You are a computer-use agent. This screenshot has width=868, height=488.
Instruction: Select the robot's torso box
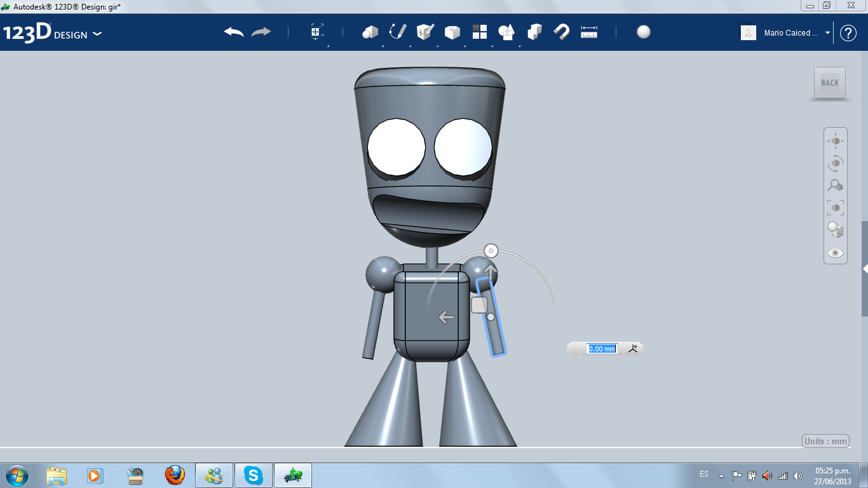431,314
